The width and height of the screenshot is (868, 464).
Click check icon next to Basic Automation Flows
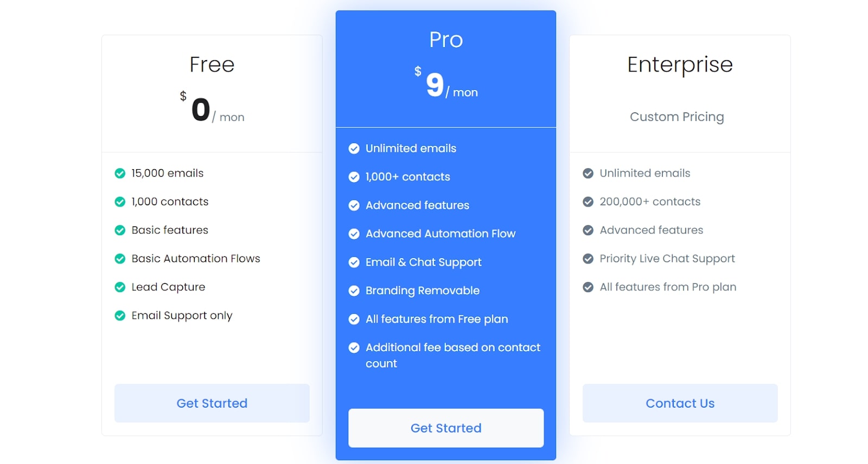(120, 259)
